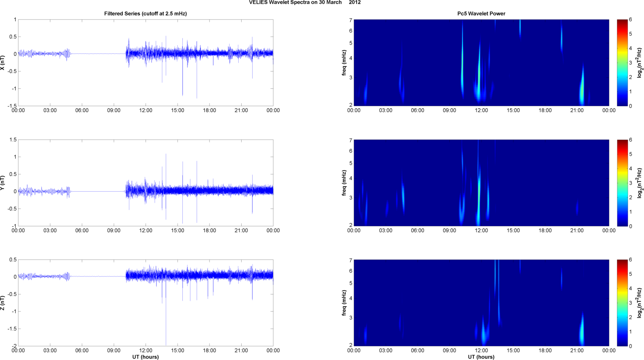Click the 21:00 power blob in the bottom spectrum

click(582, 330)
